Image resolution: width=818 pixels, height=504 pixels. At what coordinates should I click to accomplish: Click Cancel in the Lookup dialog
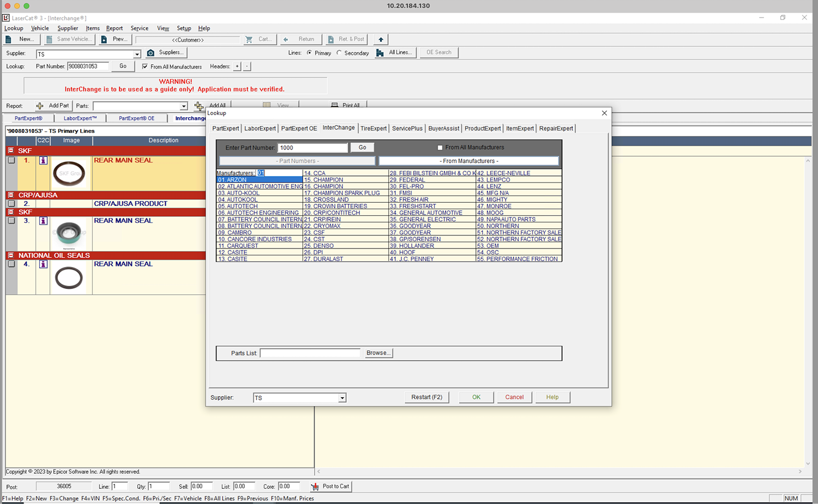[x=514, y=397]
